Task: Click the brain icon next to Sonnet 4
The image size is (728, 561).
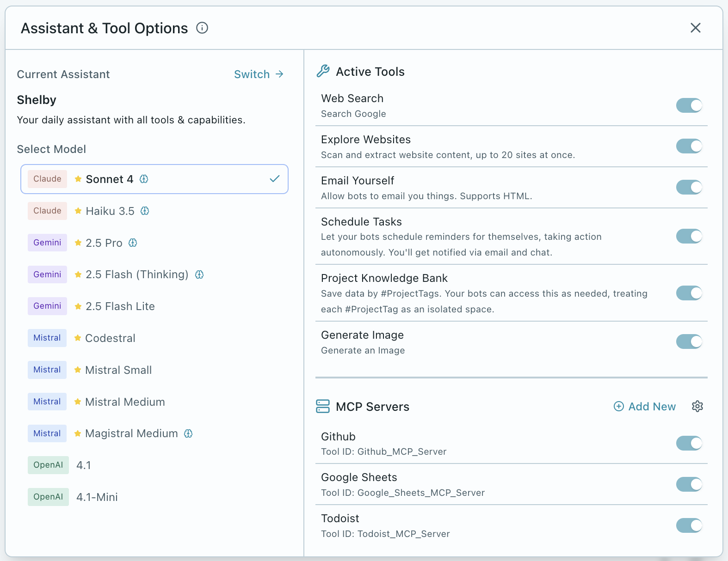Action: click(x=144, y=179)
